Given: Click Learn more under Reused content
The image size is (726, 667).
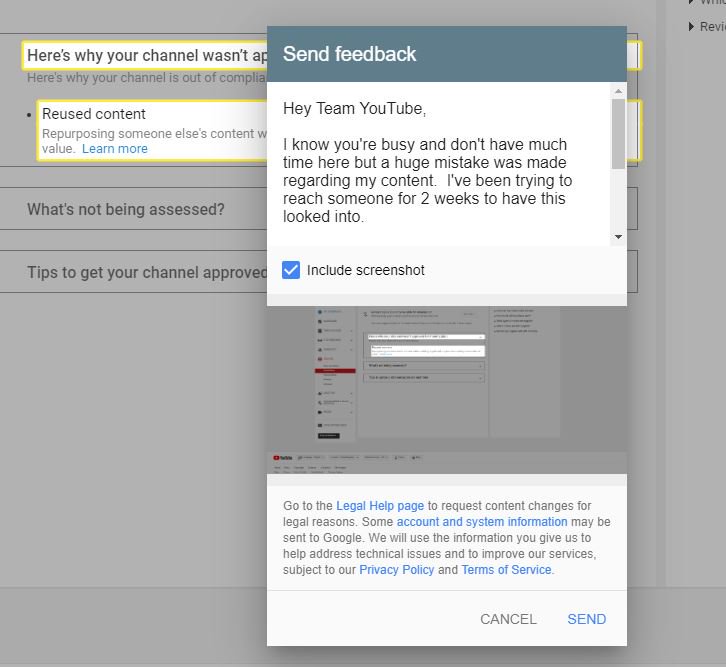Looking at the screenshot, I should tap(115, 149).
